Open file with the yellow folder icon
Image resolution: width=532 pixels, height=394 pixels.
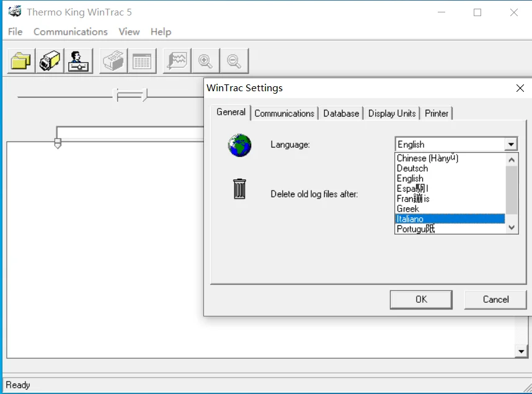coord(21,61)
